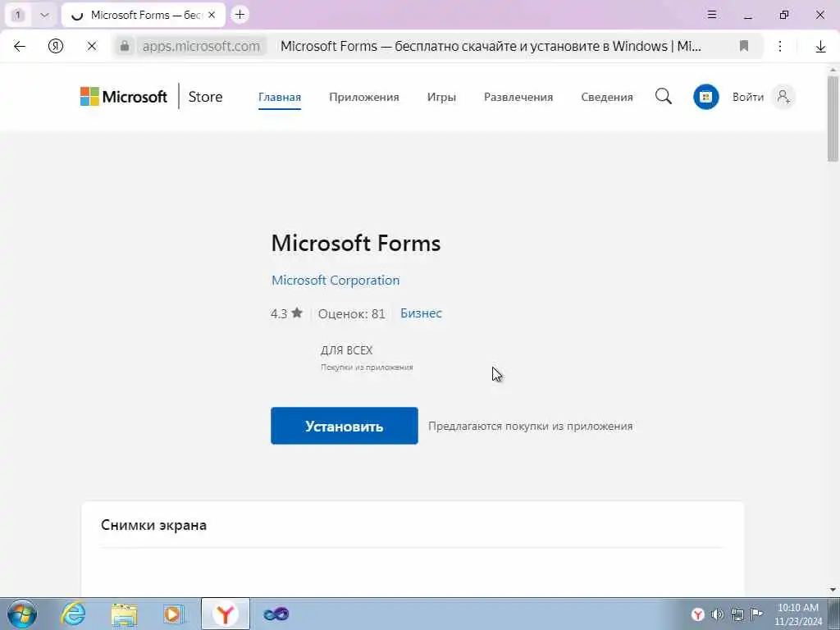Go back with the browser back arrow
This screenshot has height=630, width=840.
pos(20,47)
